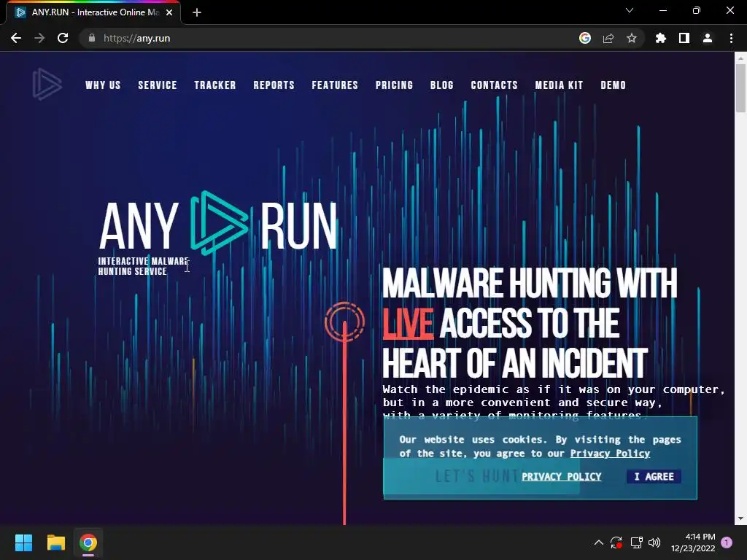
Task: Click scrollbar down arrow
Action: [x=740, y=518]
